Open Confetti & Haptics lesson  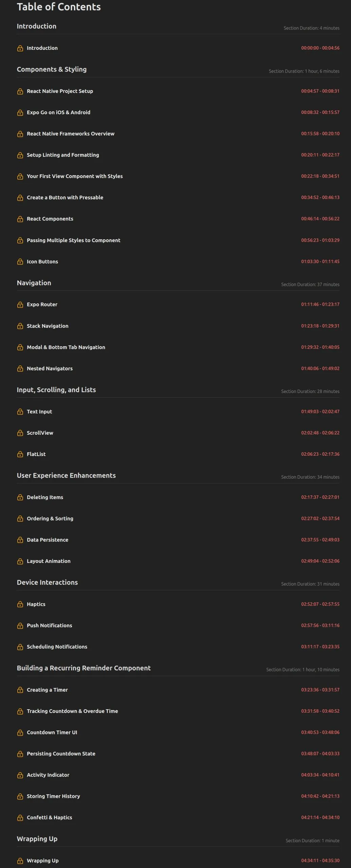click(x=50, y=817)
